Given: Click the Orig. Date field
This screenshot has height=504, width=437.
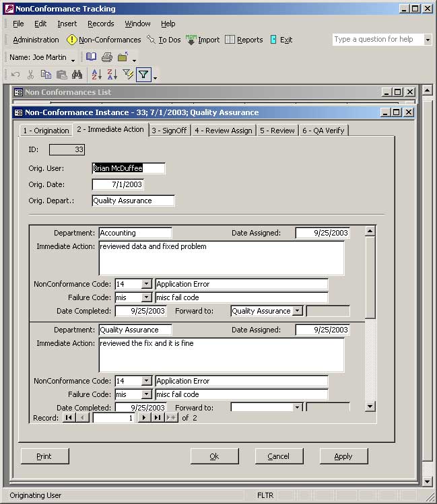Looking at the screenshot, I should 118,184.
